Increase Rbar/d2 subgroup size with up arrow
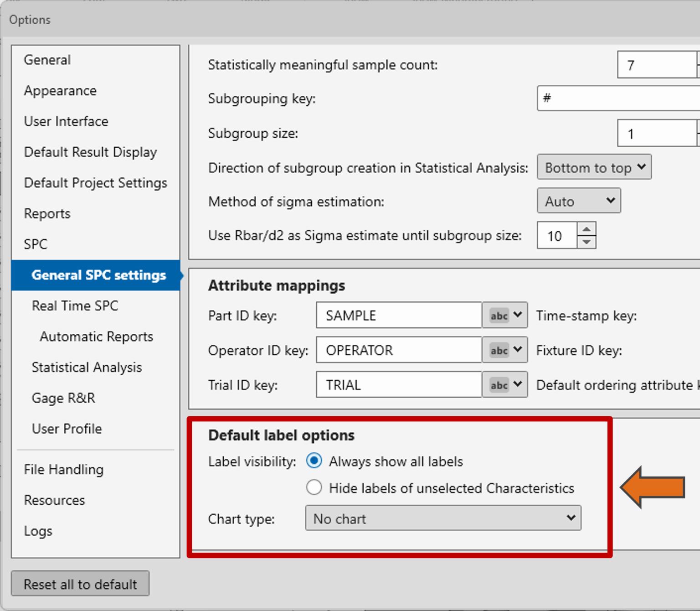This screenshot has height=611, width=700. [587, 229]
